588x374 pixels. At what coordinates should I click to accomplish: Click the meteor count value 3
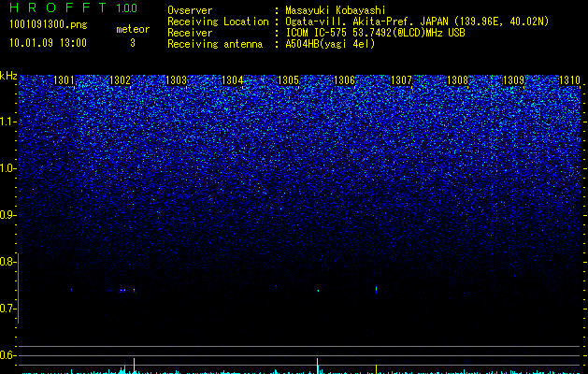click(133, 43)
